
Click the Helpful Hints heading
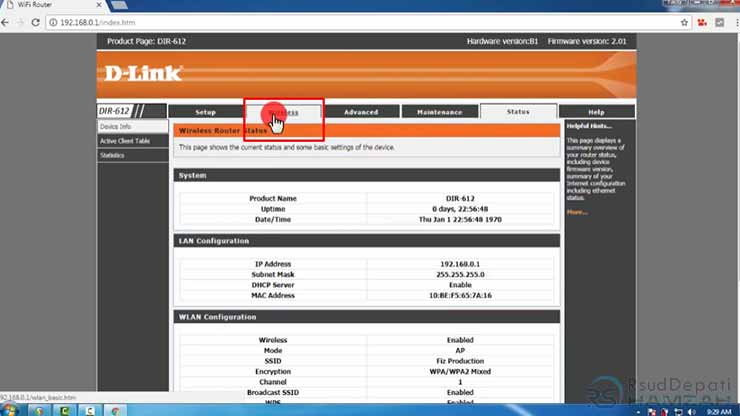click(x=589, y=126)
